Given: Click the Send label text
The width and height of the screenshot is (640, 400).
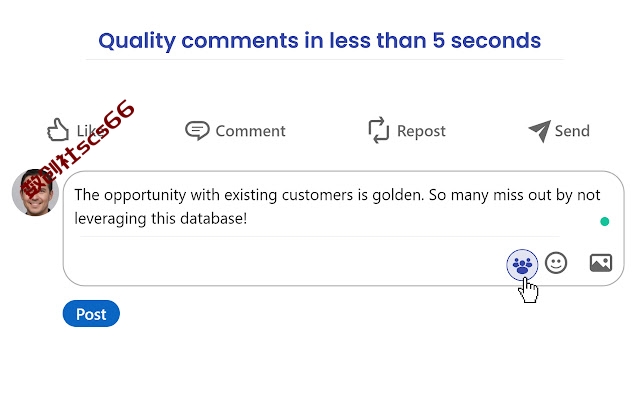Looking at the screenshot, I should [572, 131].
